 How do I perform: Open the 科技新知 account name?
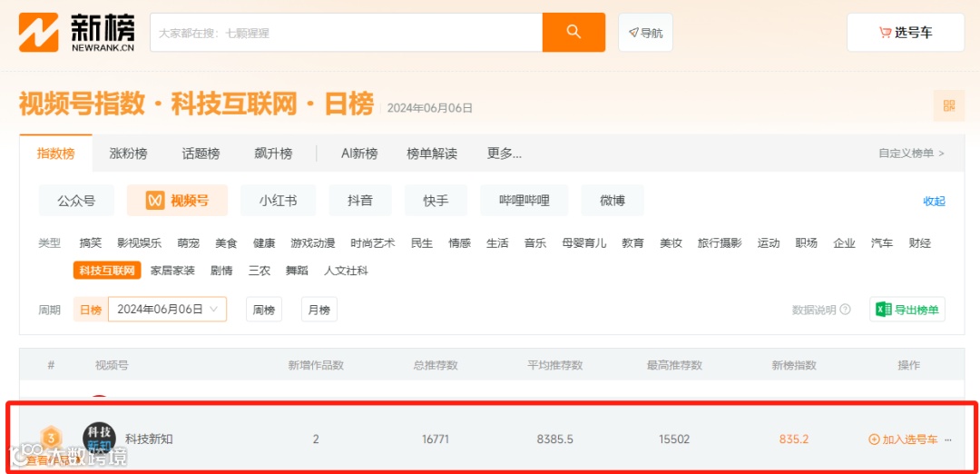149,439
